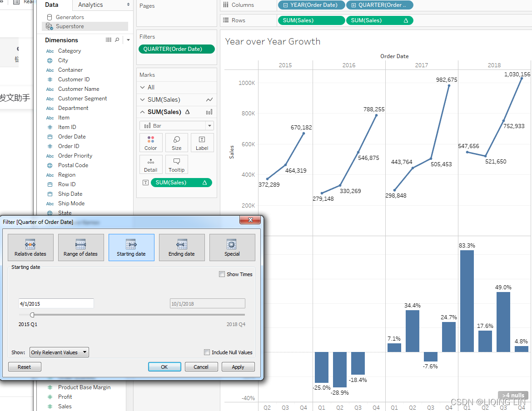Enable the Show Times checkbox
This screenshot has height=411, width=532.
(222, 274)
